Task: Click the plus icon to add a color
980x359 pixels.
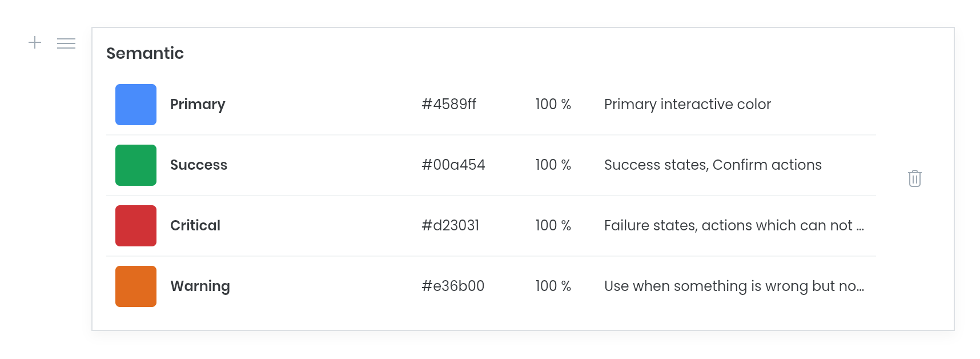Action: (x=35, y=43)
